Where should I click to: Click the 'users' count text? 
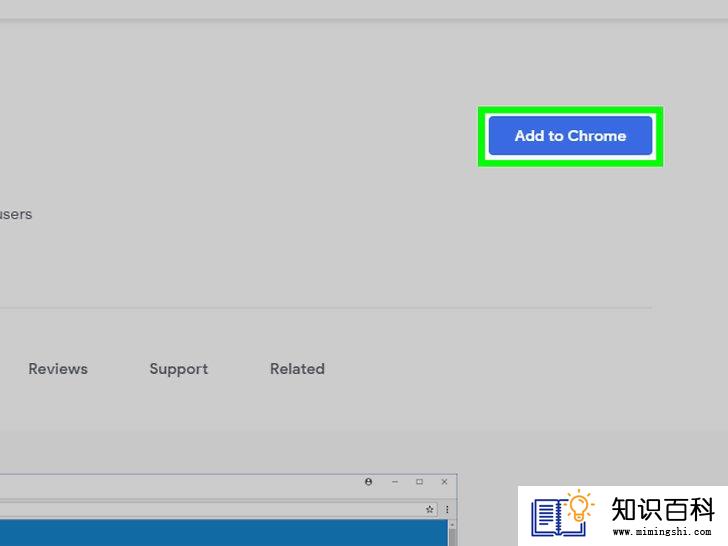point(16,214)
